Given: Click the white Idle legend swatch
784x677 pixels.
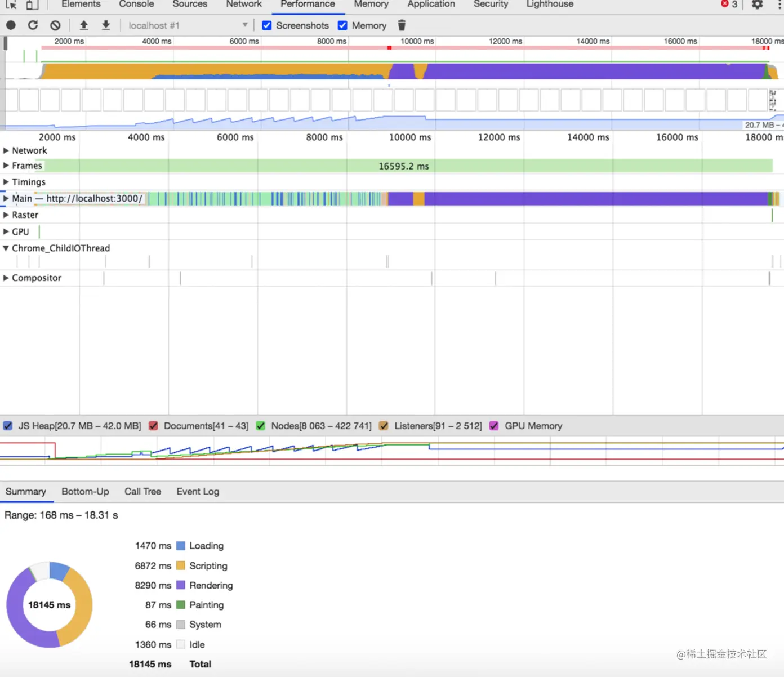Looking at the screenshot, I should (181, 644).
